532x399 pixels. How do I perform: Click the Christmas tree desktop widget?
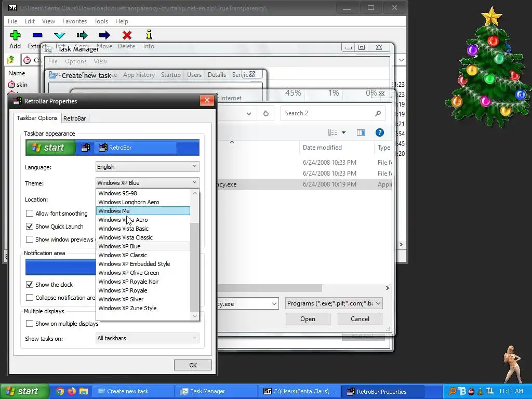click(487, 67)
